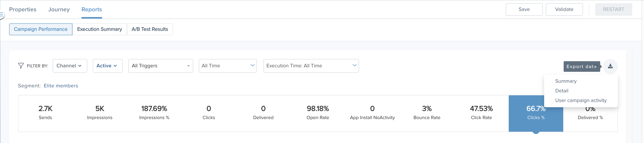Open the Elite members segment link
644x143 pixels.
click(61, 86)
